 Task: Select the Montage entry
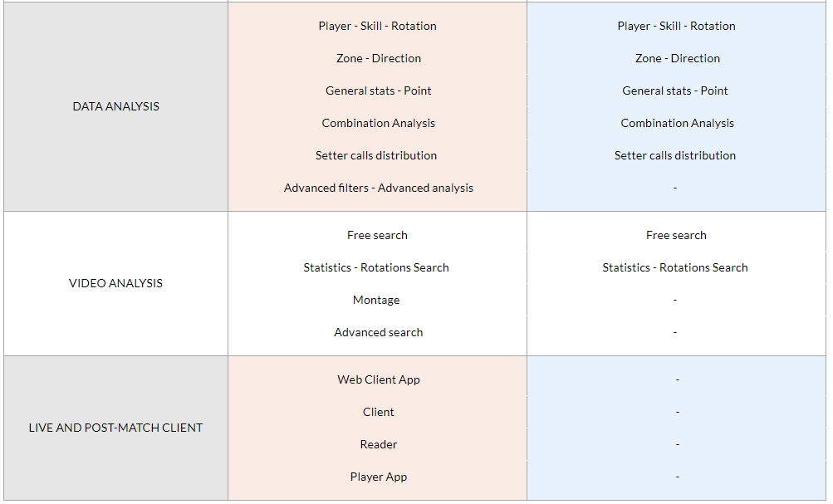coord(376,300)
